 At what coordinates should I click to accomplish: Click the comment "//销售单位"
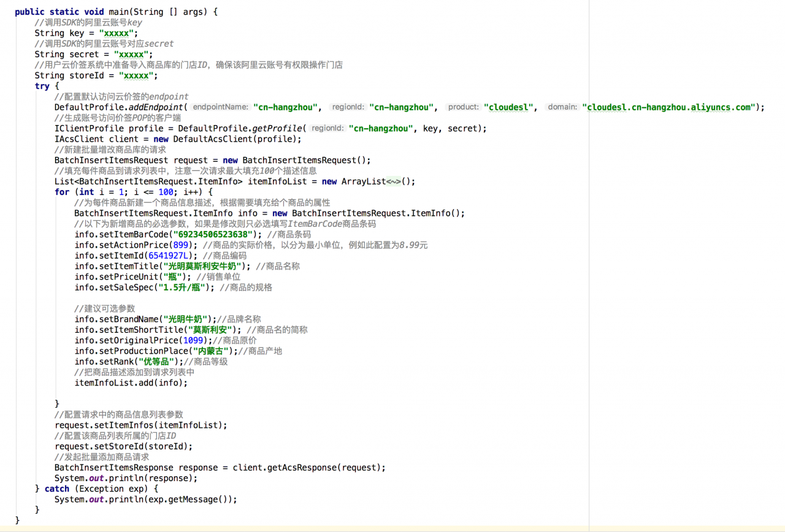coord(219,276)
